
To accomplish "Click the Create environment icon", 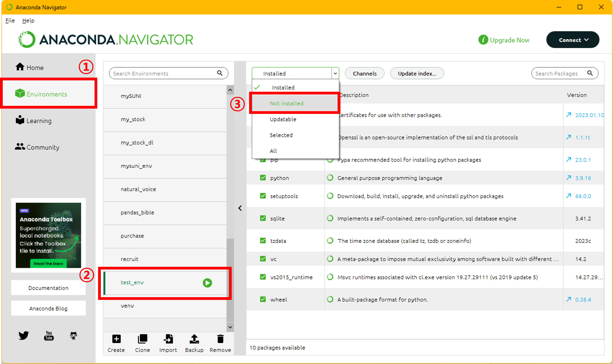I will tap(116, 339).
